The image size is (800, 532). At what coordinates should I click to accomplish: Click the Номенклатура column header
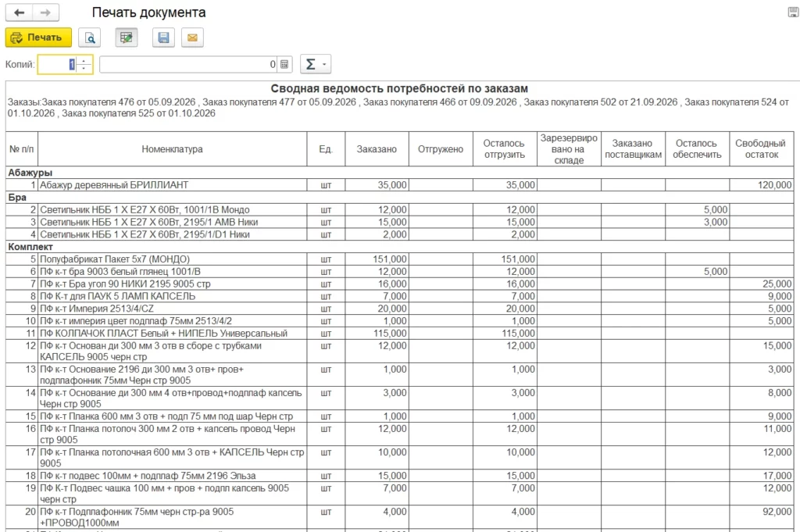click(173, 149)
